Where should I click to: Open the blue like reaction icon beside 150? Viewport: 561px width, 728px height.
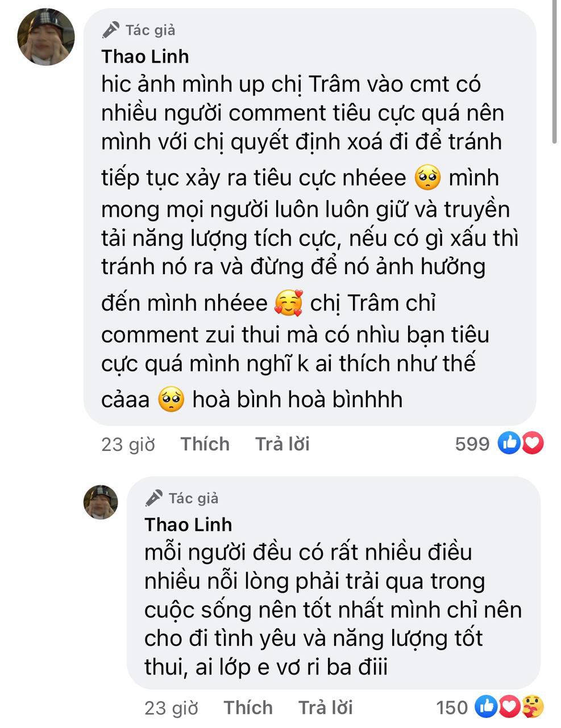[x=487, y=707]
